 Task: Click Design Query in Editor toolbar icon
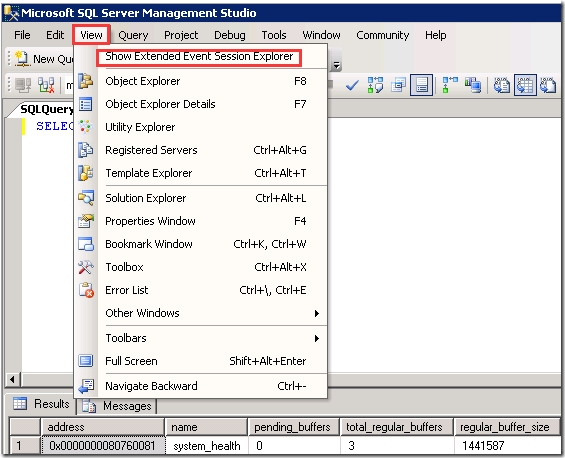[x=398, y=85]
